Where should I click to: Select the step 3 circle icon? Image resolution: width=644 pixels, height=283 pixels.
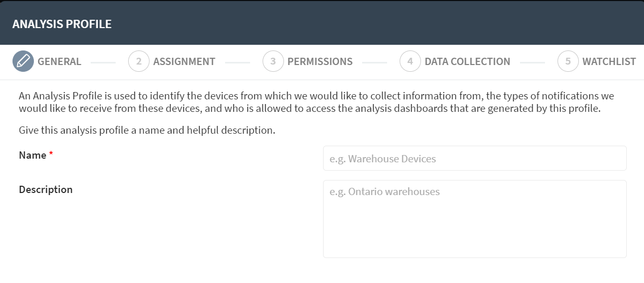coord(273,61)
